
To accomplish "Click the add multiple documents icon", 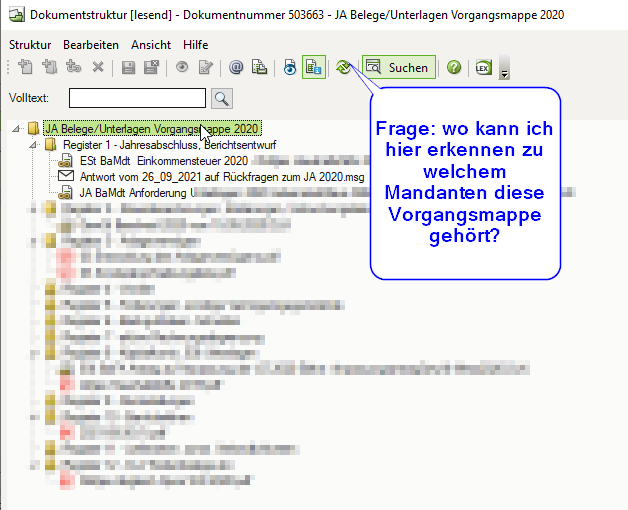I will click(49, 67).
